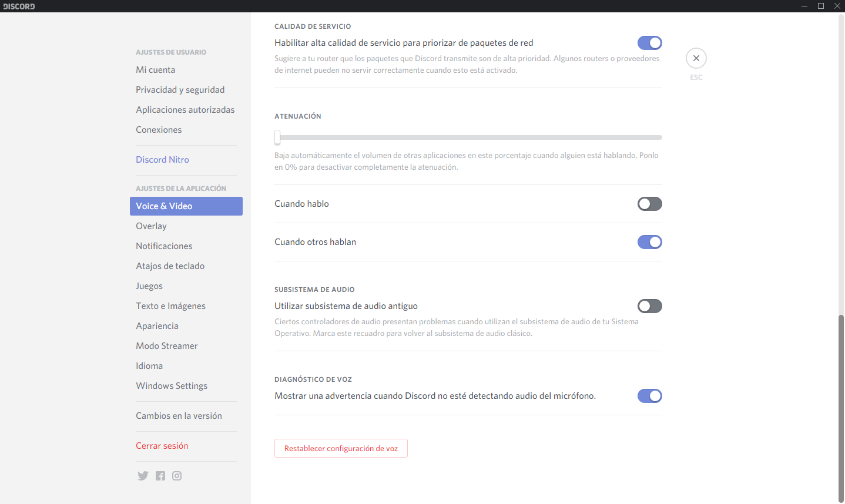Image resolution: width=845 pixels, height=504 pixels.
Task: Click the 'SUBSISTEMA DE AUDIO' heading
Action: [314, 290]
